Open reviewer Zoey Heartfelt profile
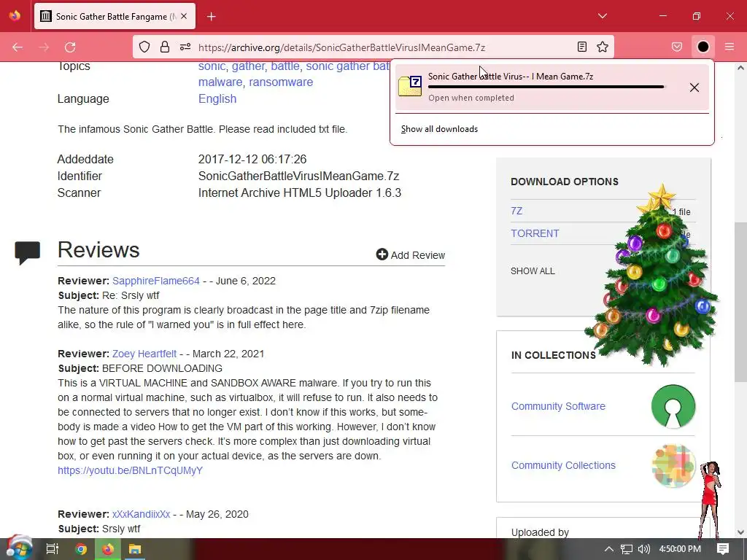The image size is (747, 560). pos(144,354)
